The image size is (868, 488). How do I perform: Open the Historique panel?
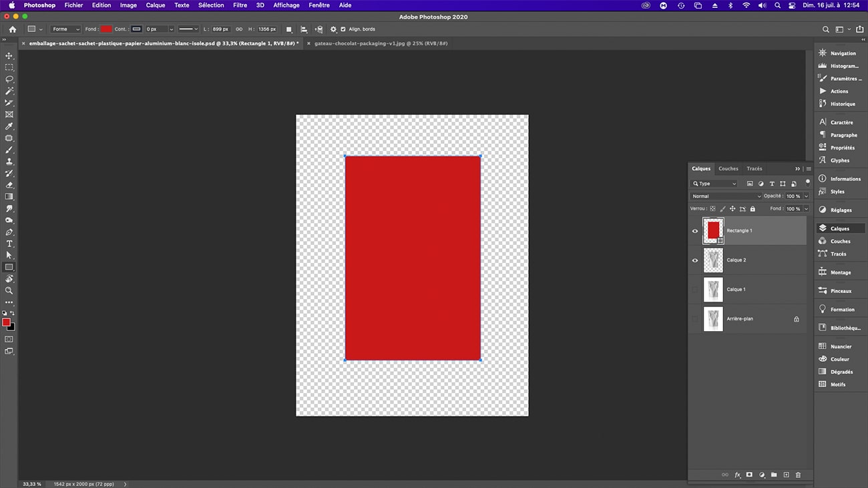click(842, 104)
